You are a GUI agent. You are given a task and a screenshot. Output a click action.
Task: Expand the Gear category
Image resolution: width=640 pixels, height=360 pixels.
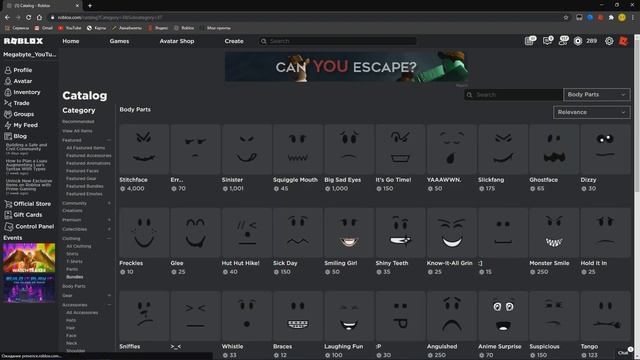109,295
